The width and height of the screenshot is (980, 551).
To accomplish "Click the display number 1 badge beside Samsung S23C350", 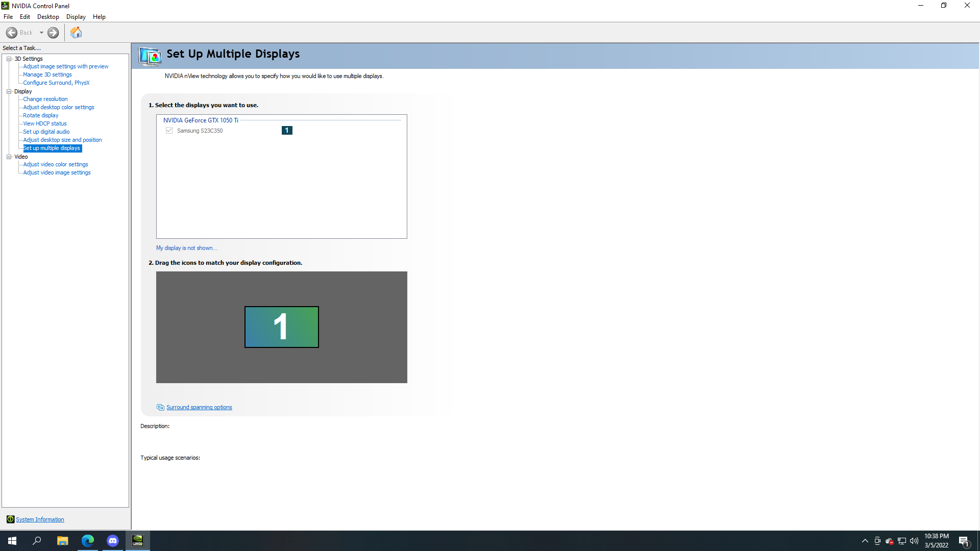I will [x=287, y=131].
